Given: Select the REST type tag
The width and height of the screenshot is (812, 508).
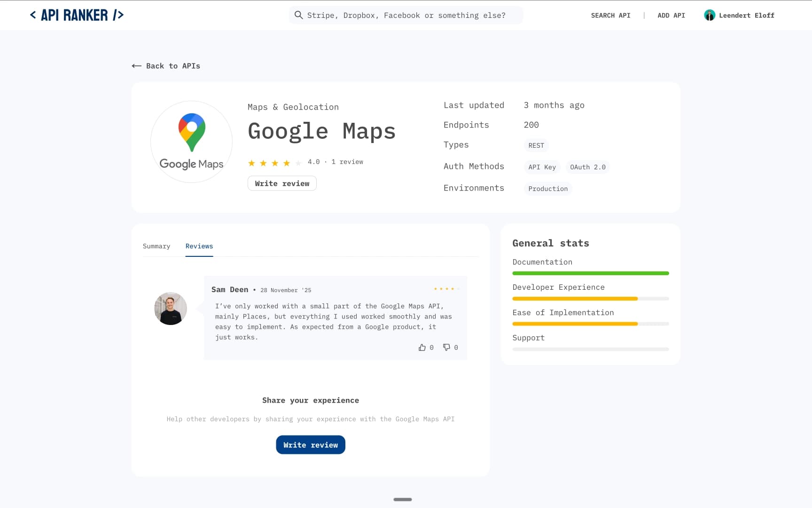Looking at the screenshot, I should (536, 145).
